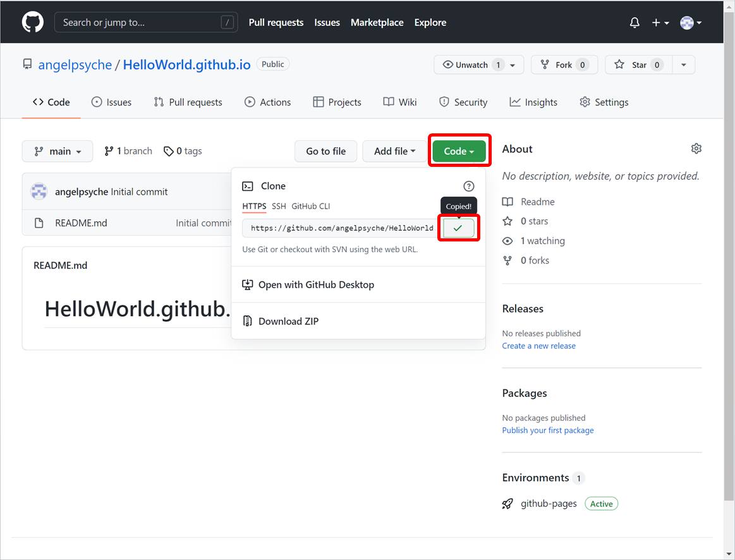
Task: Click the eye icon beside 1 watching
Action: click(507, 241)
